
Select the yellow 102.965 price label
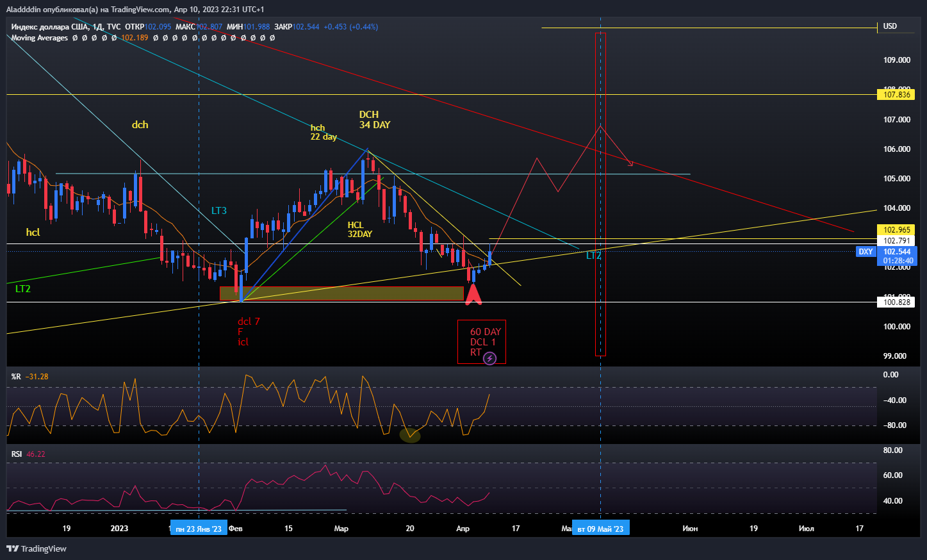pyautogui.click(x=897, y=230)
